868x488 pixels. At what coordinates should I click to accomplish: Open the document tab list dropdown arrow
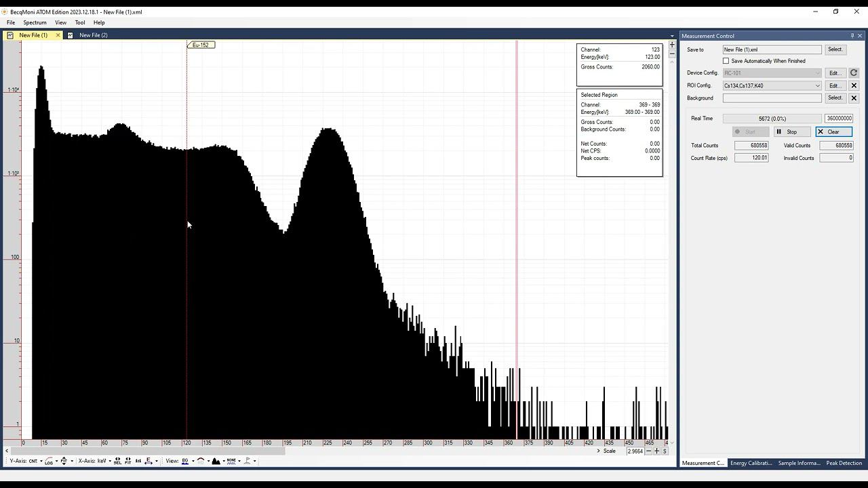pos(672,35)
